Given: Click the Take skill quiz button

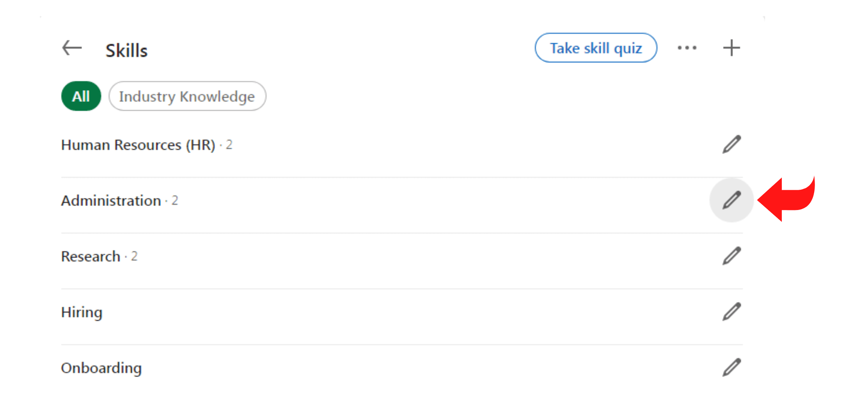Looking at the screenshot, I should click(x=596, y=48).
